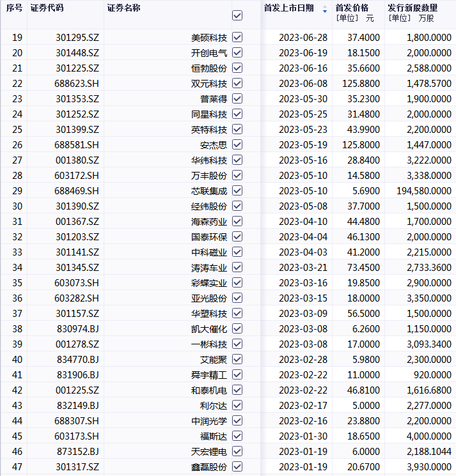The image size is (456, 476).
Task: Toggle the checkbox next to 双元科技
Action: click(x=237, y=84)
